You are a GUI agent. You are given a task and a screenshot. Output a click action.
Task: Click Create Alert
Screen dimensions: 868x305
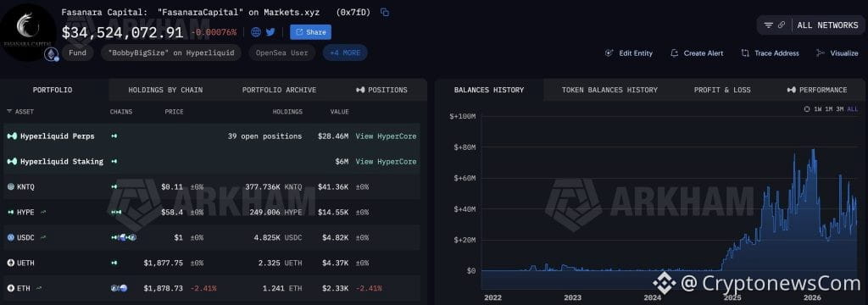click(x=697, y=53)
